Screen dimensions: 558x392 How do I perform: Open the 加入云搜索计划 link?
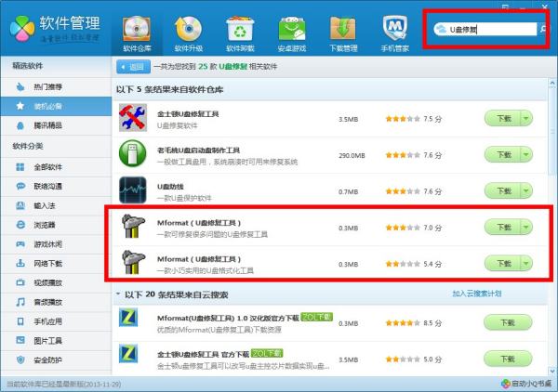pos(477,294)
